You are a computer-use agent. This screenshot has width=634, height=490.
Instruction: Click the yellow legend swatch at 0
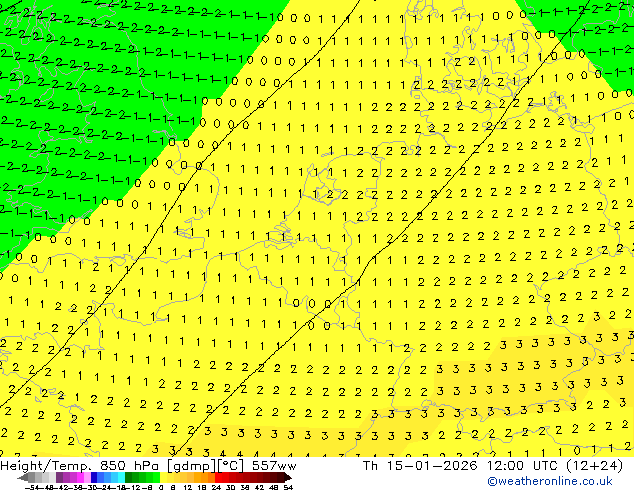pos(164,477)
